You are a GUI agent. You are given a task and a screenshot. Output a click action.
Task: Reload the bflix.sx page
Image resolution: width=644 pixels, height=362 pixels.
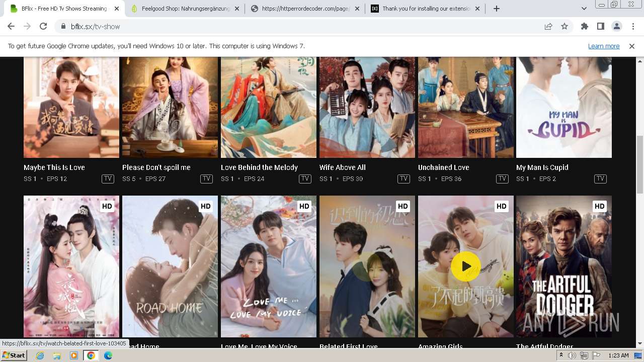(43, 27)
